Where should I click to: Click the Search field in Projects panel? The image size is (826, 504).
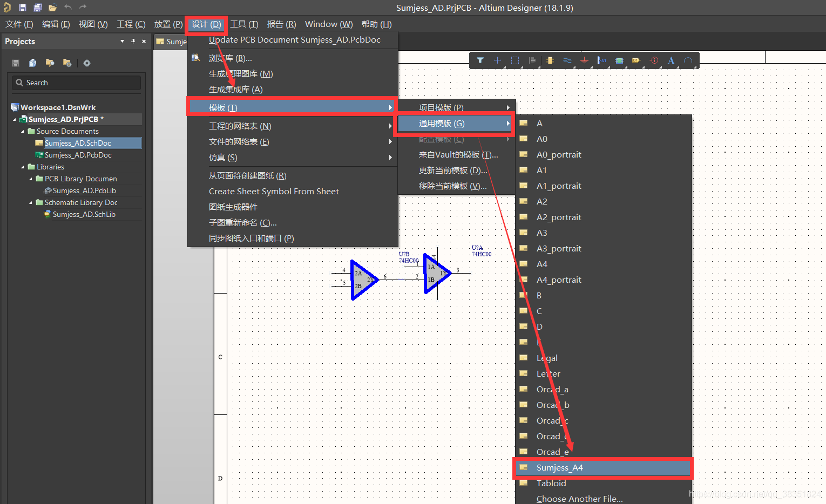click(x=76, y=83)
